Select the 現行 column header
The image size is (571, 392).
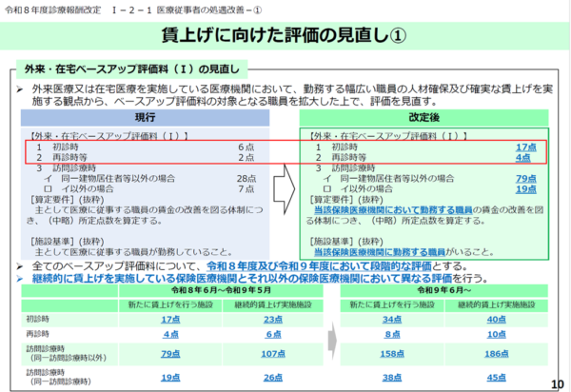pos(146,113)
